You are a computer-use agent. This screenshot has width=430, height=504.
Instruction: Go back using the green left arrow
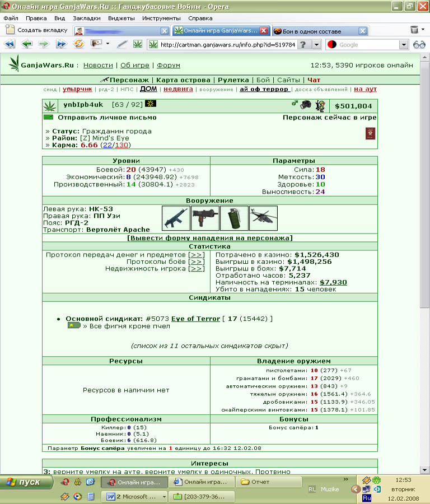(27, 44)
